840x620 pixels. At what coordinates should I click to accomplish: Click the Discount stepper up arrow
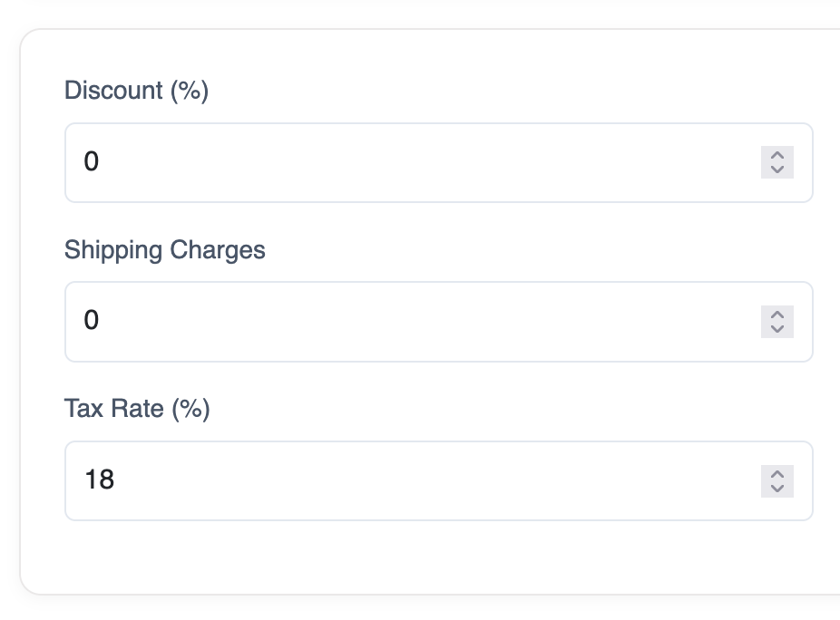click(777, 155)
